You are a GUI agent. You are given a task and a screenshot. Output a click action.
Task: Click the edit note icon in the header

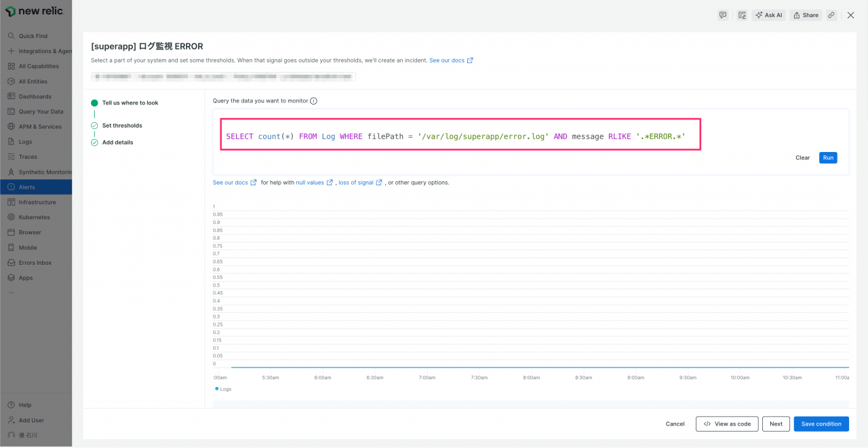click(742, 15)
